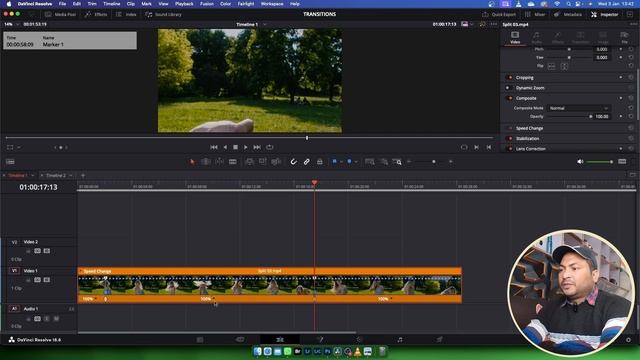
Task: Activate the Dynamic Trim Mode tool
Action: click(x=219, y=162)
